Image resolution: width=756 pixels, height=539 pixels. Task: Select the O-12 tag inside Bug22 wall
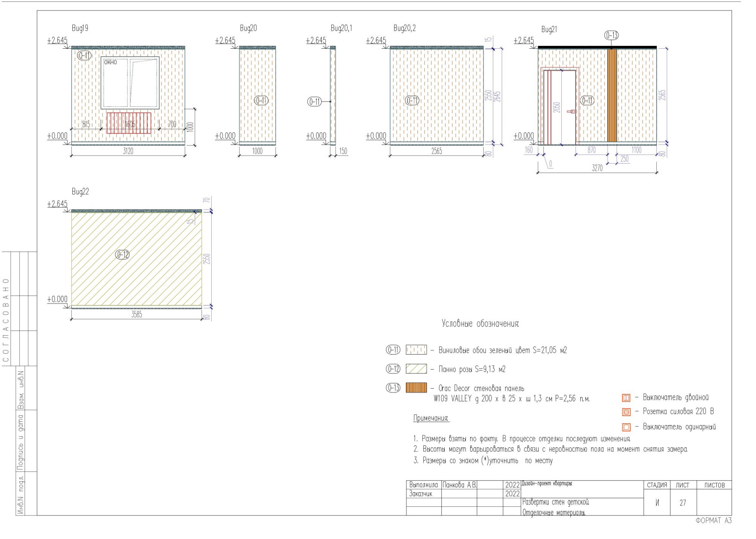tap(122, 255)
